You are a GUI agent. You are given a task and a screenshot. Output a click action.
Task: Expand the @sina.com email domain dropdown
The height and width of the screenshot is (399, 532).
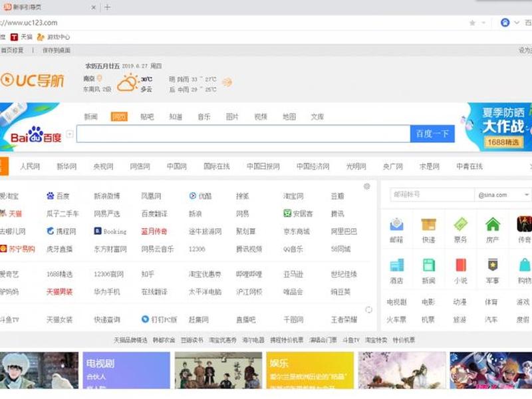pyautogui.click(x=527, y=195)
